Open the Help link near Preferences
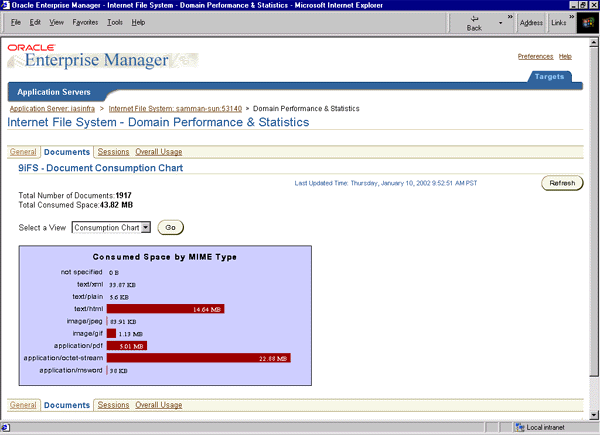 coord(565,57)
